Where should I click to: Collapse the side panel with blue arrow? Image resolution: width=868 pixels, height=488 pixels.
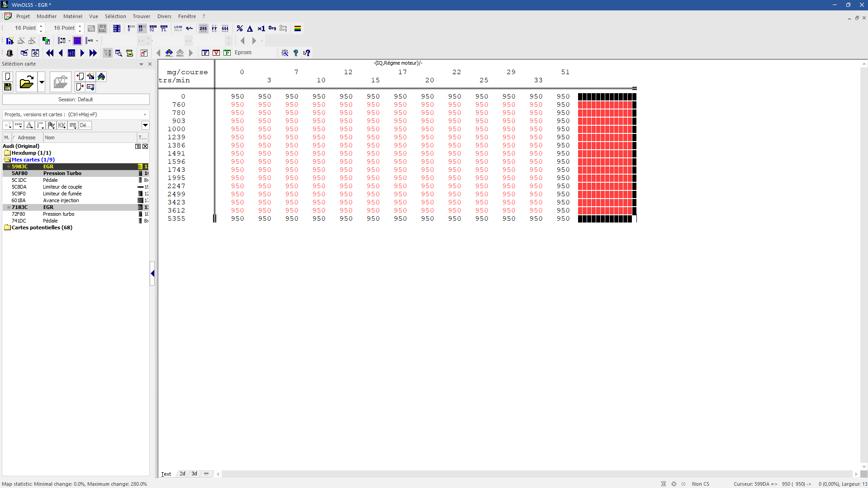point(152,274)
